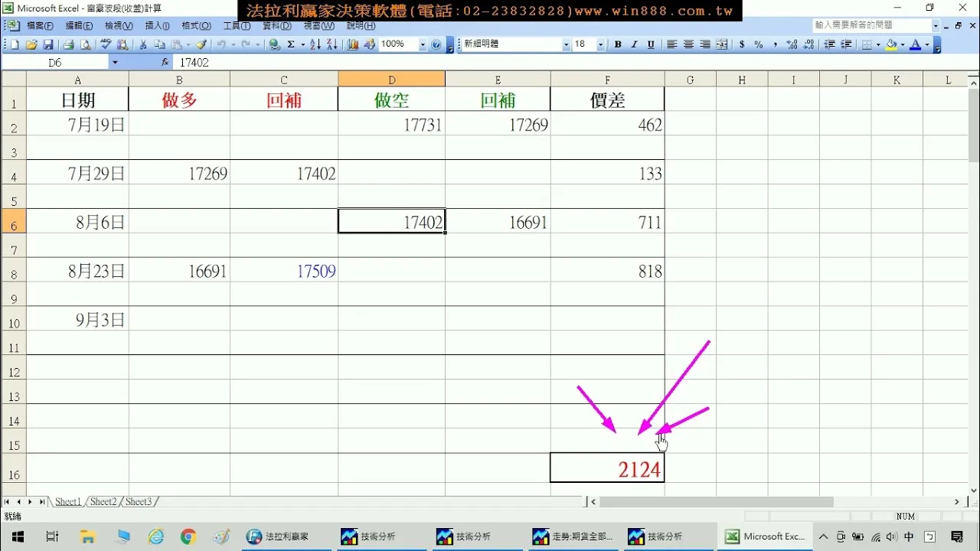Toggle Align Left
Image resolution: width=980 pixels, height=551 pixels.
point(671,44)
